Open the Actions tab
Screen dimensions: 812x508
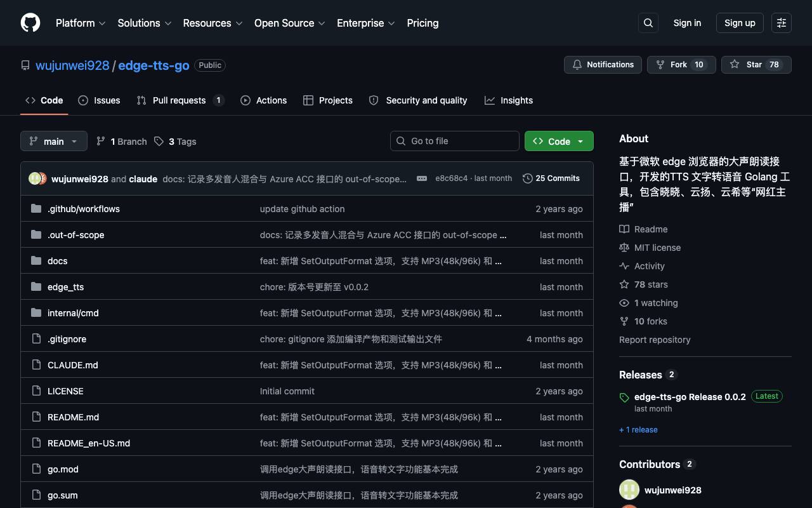pos(263,100)
